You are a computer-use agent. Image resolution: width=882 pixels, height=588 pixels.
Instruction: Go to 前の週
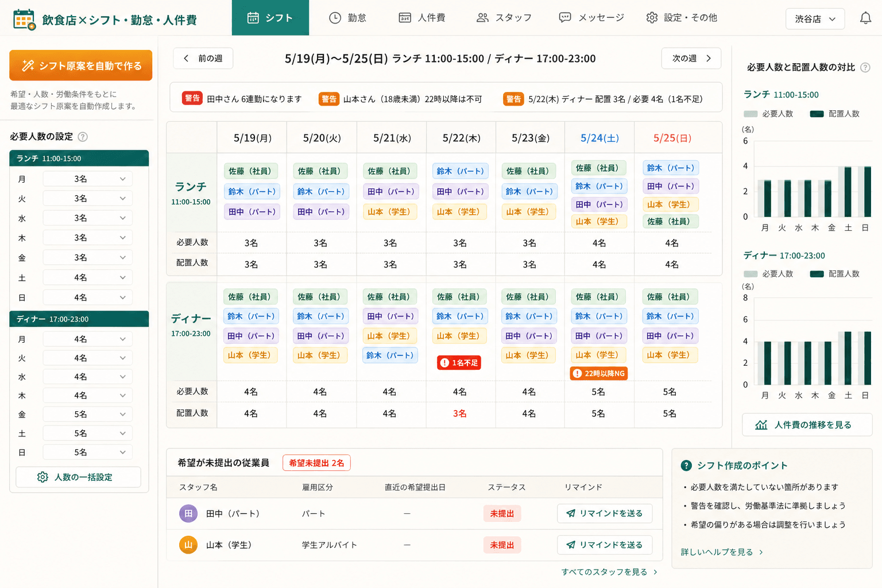(203, 59)
